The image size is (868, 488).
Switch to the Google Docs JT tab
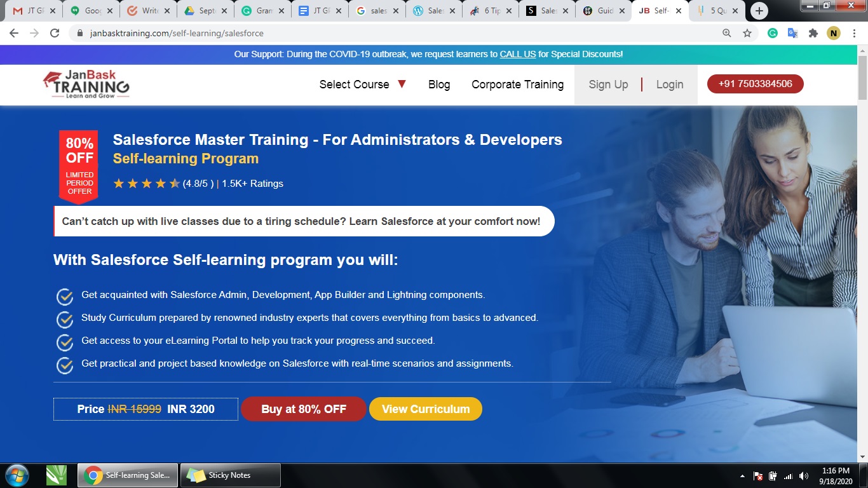[x=320, y=11]
